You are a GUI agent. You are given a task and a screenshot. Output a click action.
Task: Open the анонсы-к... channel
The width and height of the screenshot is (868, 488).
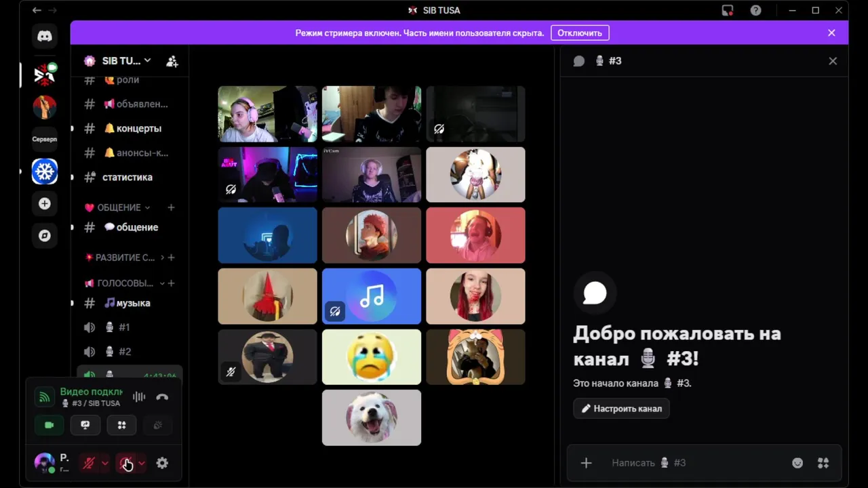pos(129,152)
